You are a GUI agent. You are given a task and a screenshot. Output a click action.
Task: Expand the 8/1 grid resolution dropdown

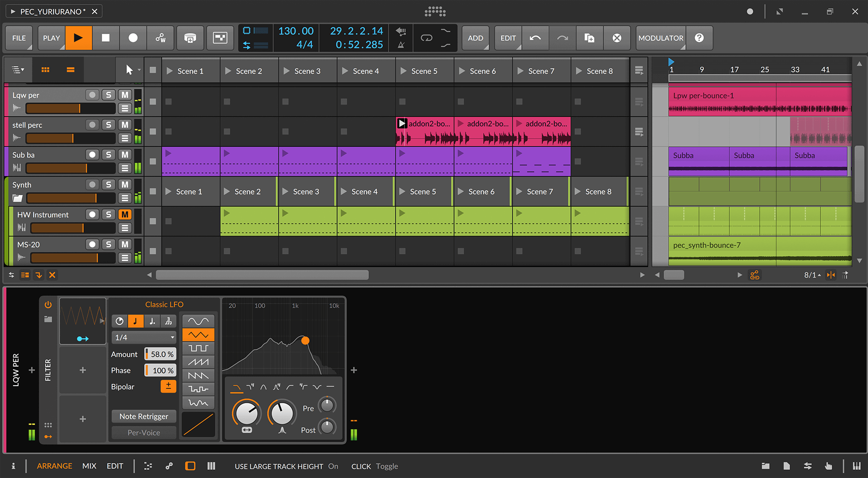tap(811, 275)
